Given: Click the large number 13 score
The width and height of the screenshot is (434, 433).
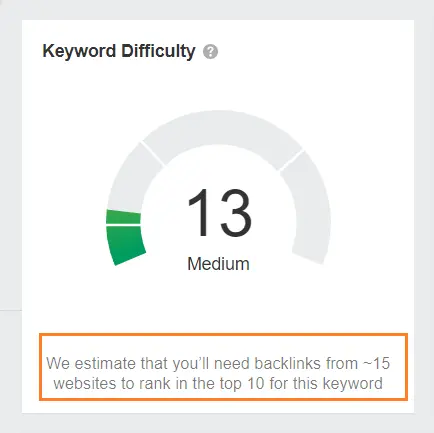Looking at the screenshot, I should point(219,213).
